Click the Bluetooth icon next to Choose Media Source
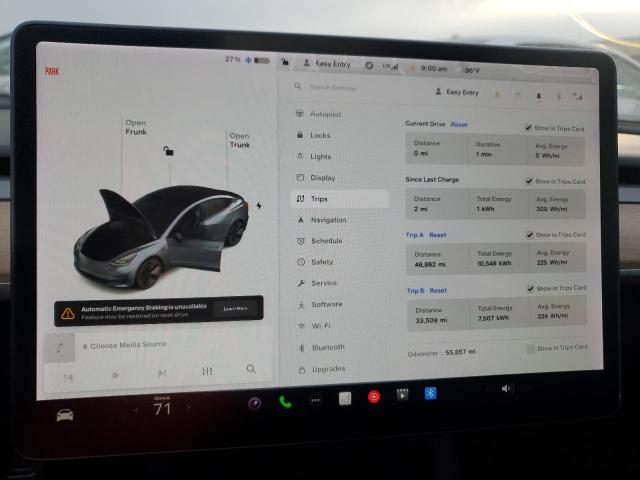This screenshot has width=640, height=480. pos(84,347)
